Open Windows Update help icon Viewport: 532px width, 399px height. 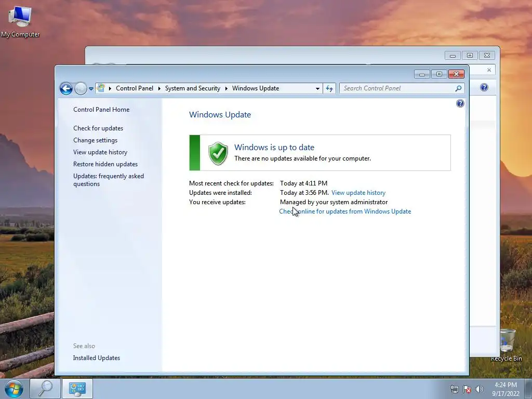pos(460,103)
